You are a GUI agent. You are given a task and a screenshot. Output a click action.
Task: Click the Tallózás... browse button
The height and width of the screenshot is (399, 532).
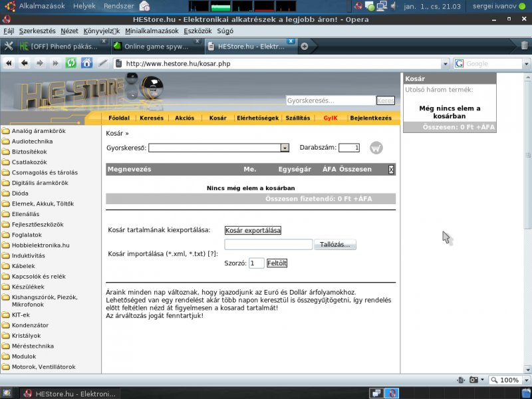coord(335,245)
